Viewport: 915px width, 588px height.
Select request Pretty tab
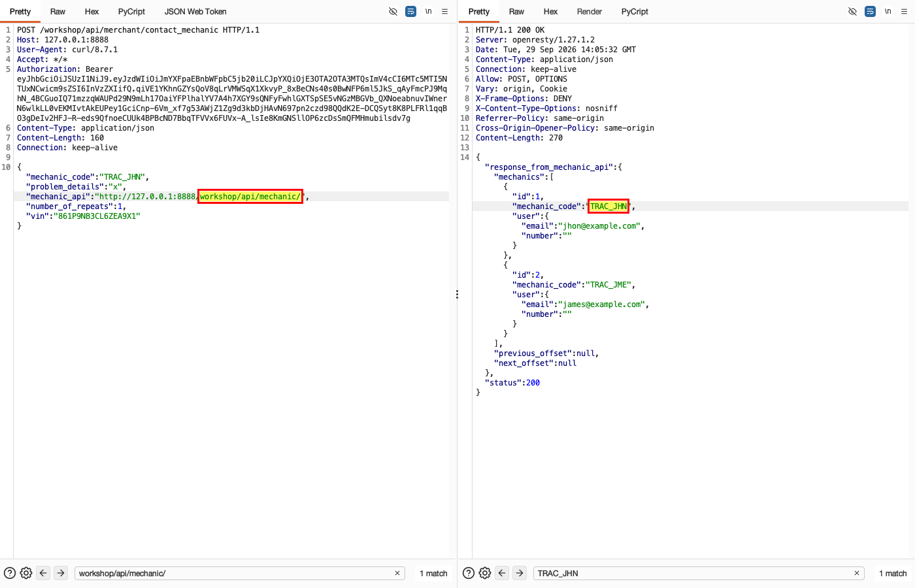point(20,12)
